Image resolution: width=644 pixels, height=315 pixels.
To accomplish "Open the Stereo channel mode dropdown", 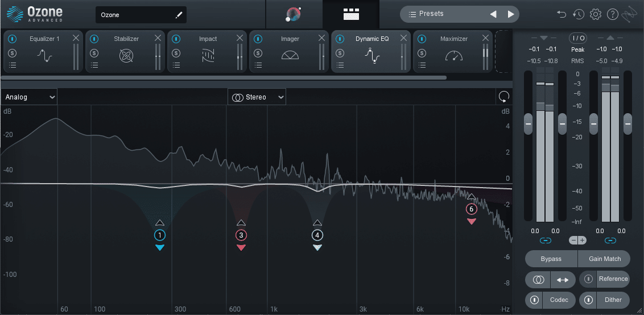I will tap(257, 97).
